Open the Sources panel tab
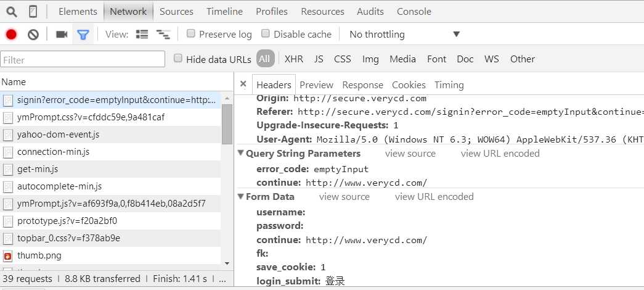 176,11
